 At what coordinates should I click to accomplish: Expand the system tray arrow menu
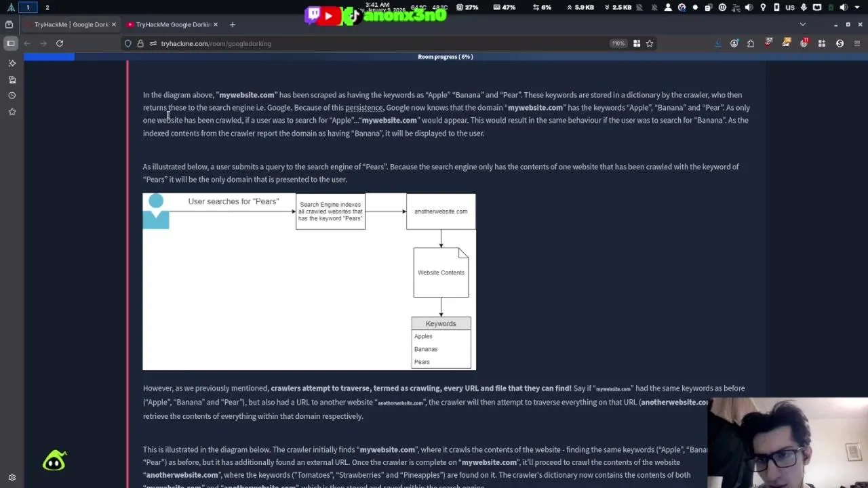[857, 7]
